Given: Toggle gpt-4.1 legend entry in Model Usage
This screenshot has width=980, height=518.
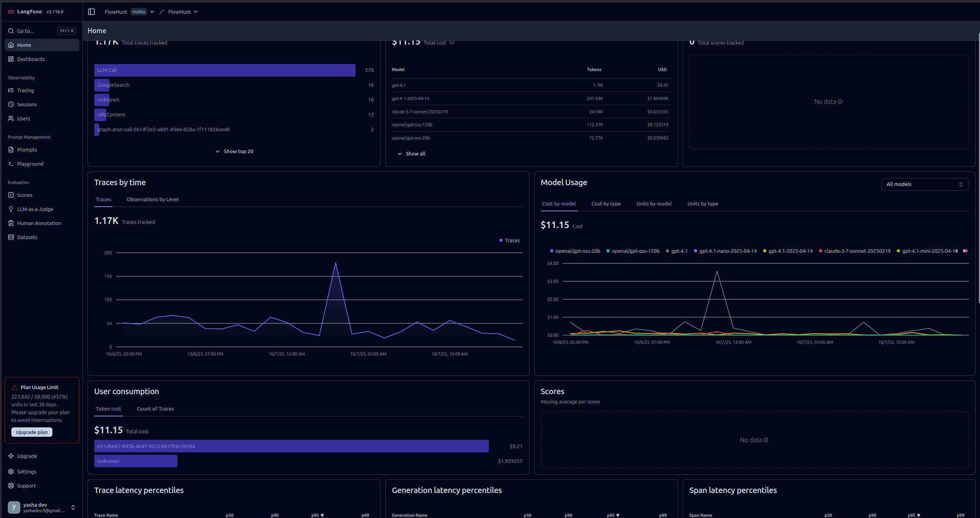Looking at the screenshot, I should 677,251.
